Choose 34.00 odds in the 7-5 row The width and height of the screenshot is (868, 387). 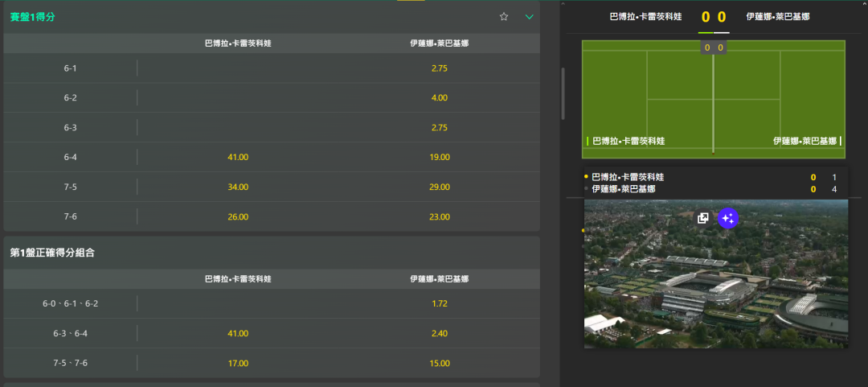[x=238, y=187]
